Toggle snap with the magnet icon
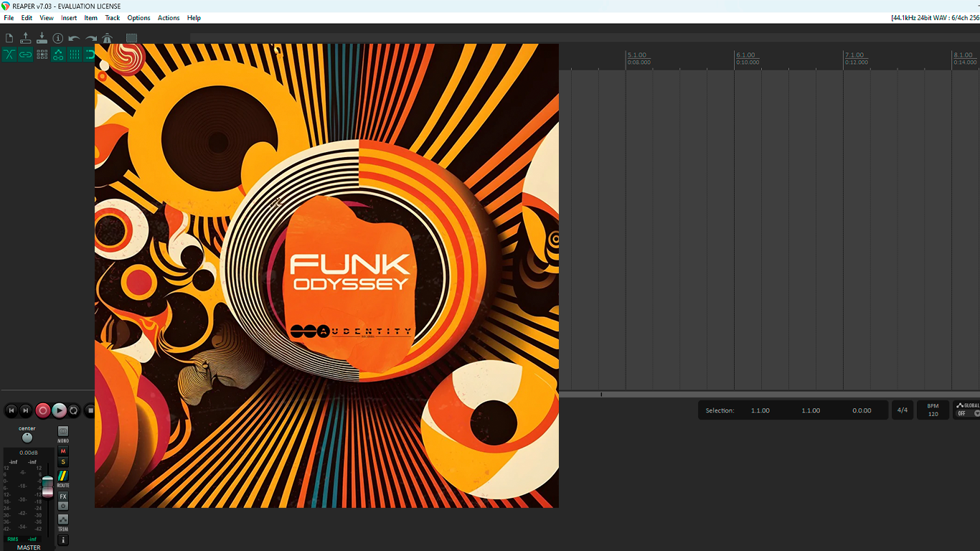The width and height of the screenshot is (980, 551). click(x=89, y=55)
